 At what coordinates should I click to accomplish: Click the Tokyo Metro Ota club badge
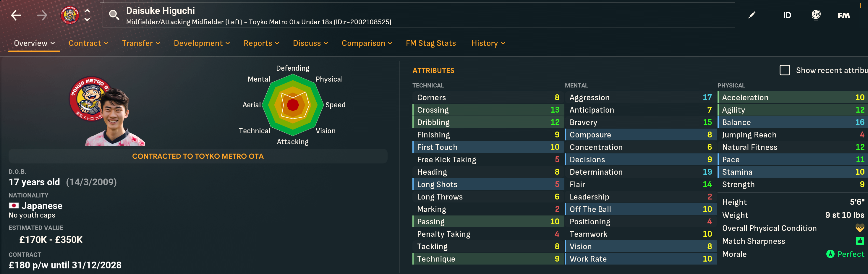click(69, 15)
